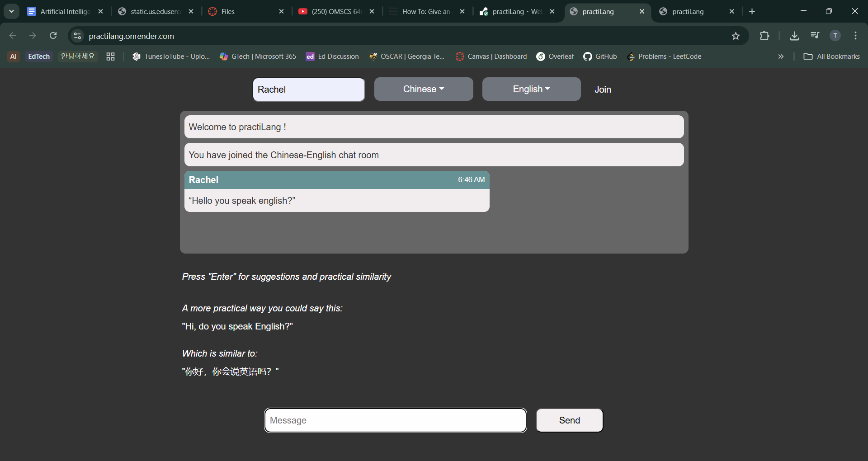Open the tab groups grid icon
This screenshot has width=868, height=461.
(x=110, y=56)
